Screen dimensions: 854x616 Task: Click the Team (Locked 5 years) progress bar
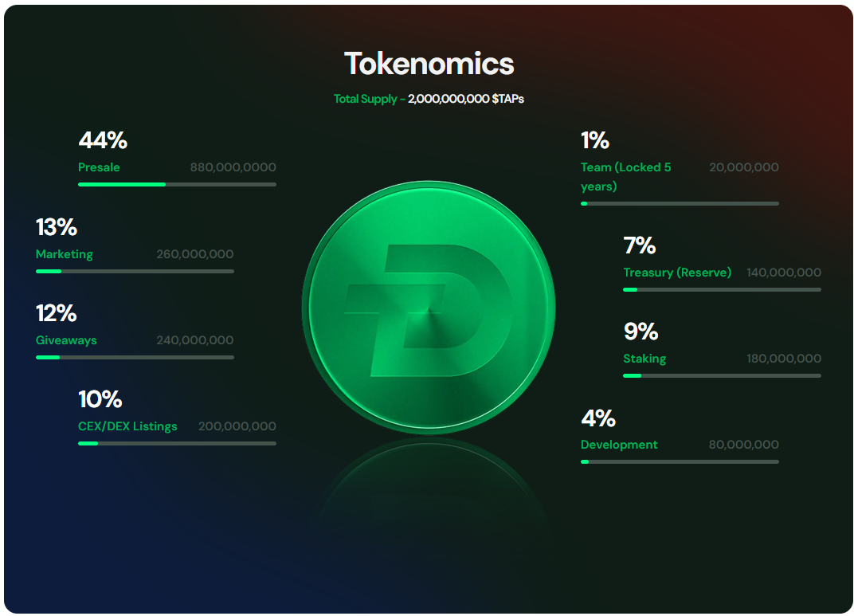pyautogui.click(x=680, y=203)
